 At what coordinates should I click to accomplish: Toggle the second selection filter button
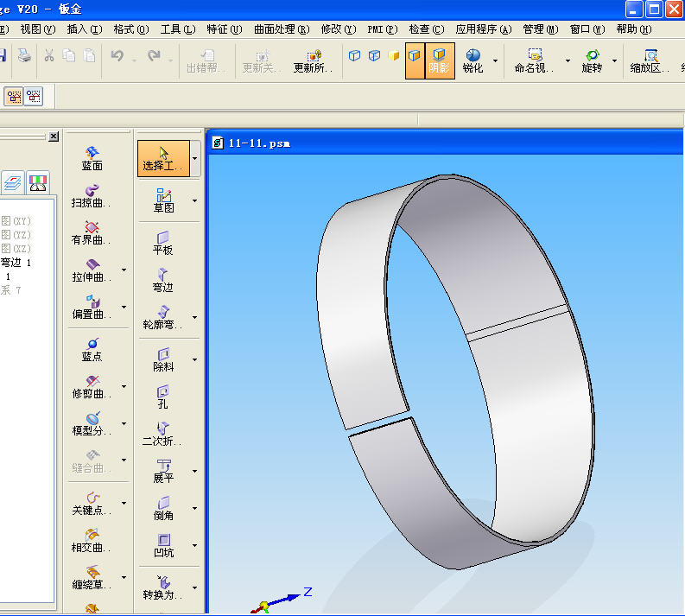(x=34, y=96)
